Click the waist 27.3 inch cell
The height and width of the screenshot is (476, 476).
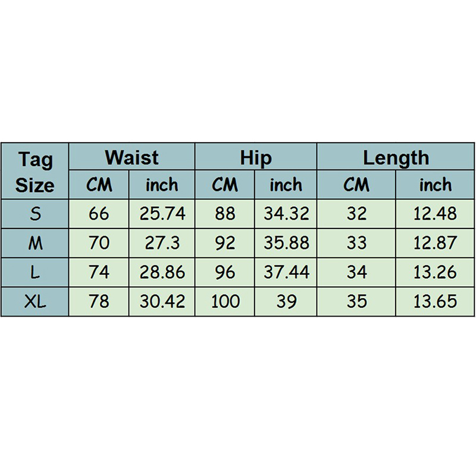tap(162, 243)
